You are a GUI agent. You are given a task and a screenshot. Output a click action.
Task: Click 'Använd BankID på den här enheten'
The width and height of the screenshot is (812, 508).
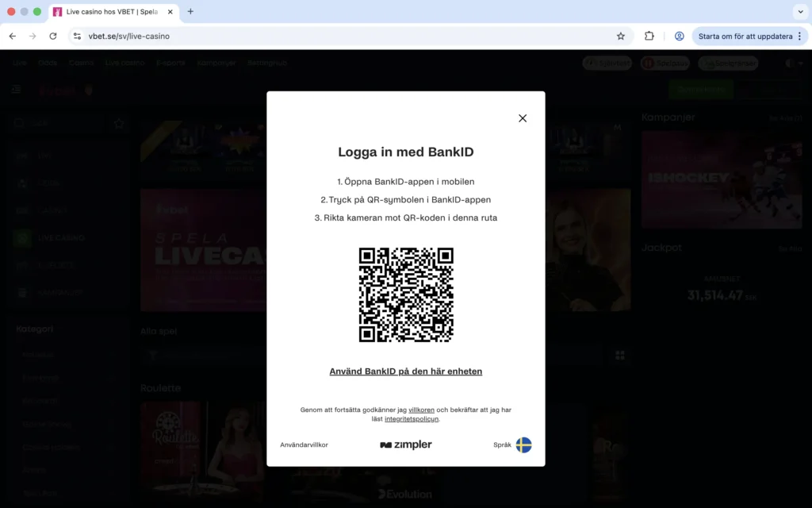click(406, 371)
